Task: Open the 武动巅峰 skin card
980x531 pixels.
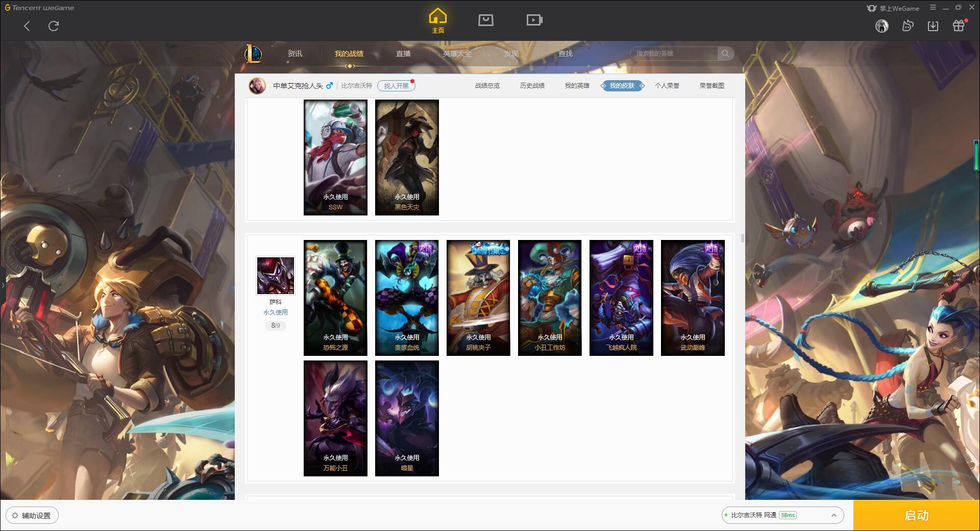Action: pos(693,298)
